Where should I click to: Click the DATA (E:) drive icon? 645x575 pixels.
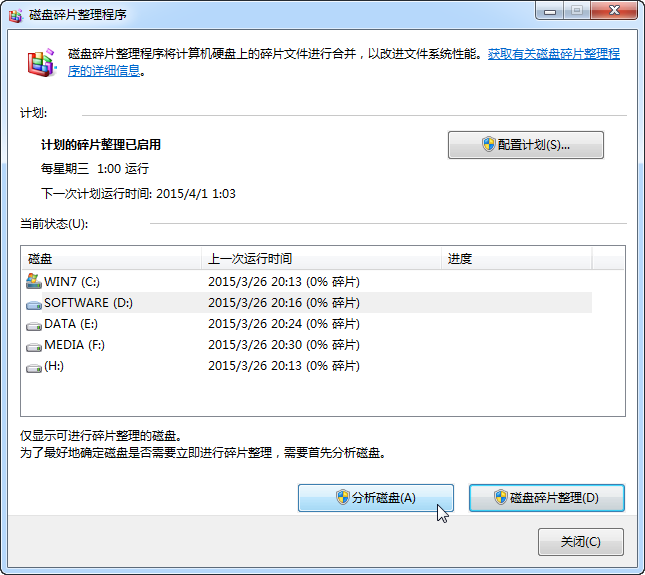click(x=33, y=325)
